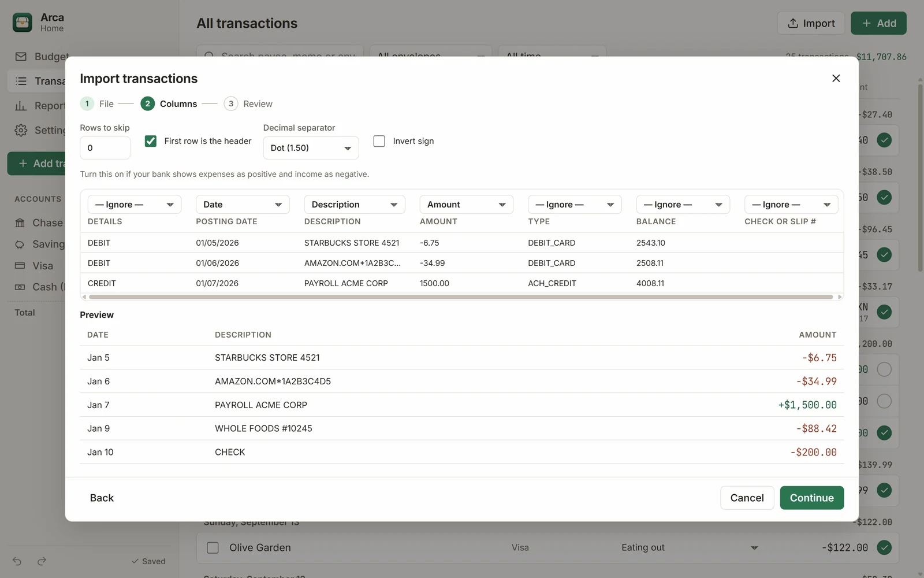Click the PAYROLL ACME CORP table cell
The image size is (924, 578).
coord(346,283)
